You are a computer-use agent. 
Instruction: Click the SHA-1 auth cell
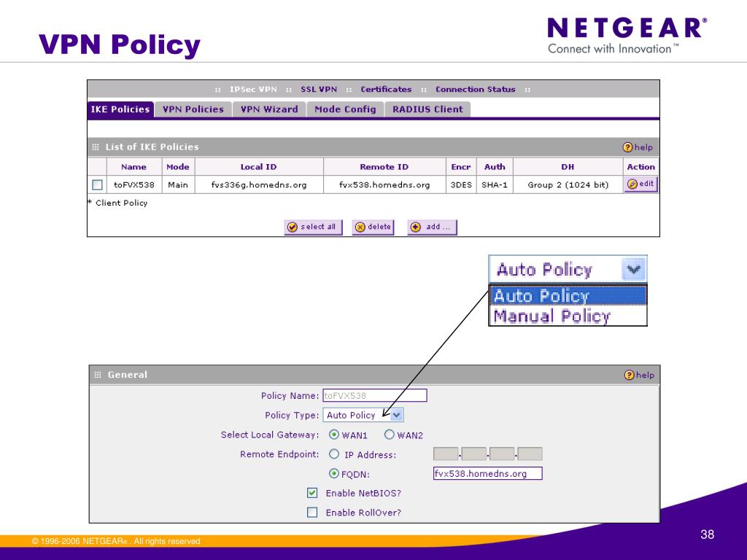(495, 184)
